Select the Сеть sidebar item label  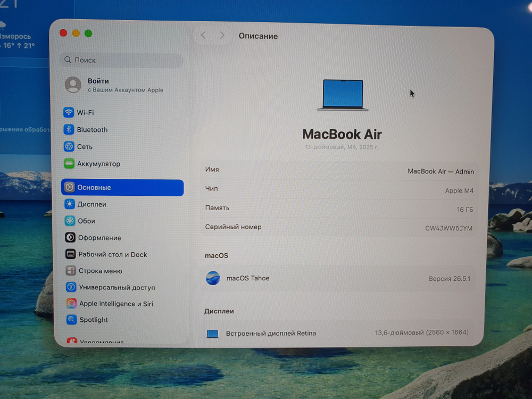pyautogui.click(x=85, y=147)
